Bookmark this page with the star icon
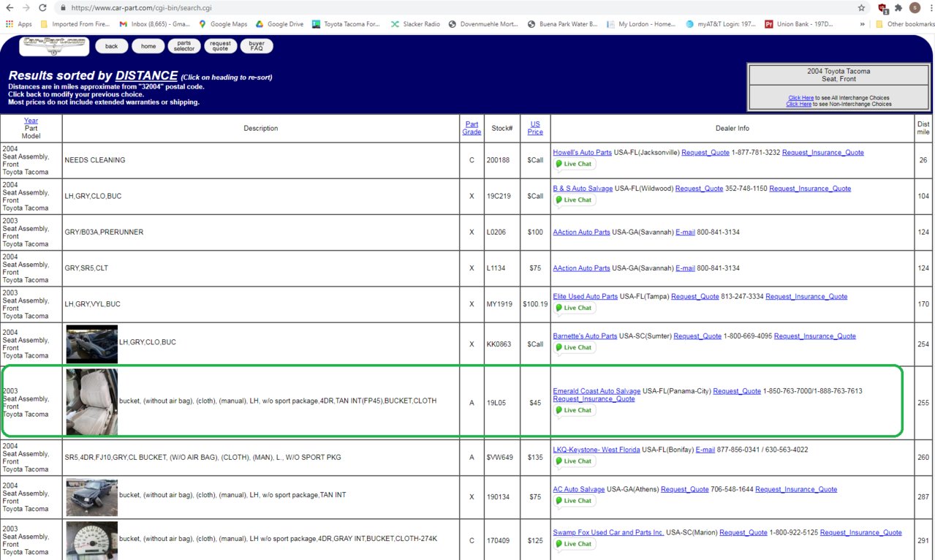The image size is (935, 560). [862, 7]
